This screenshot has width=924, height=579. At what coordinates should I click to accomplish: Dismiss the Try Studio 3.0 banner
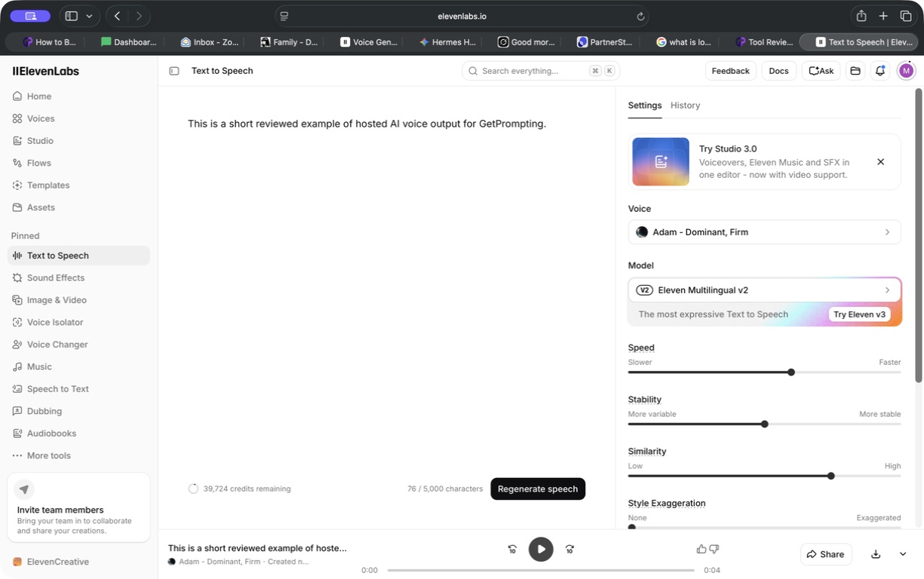click(880, 162)
